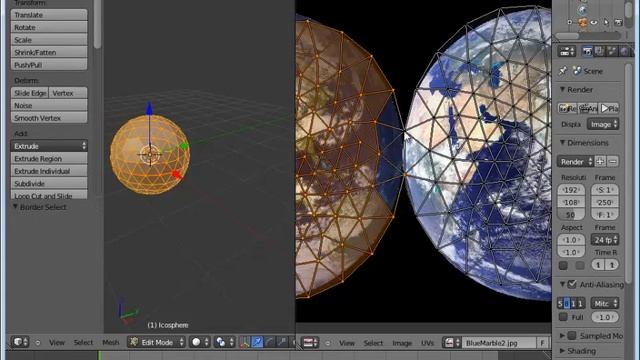Click the Extrude Region button
Screen dimensions: 640x360
(49, 159)
